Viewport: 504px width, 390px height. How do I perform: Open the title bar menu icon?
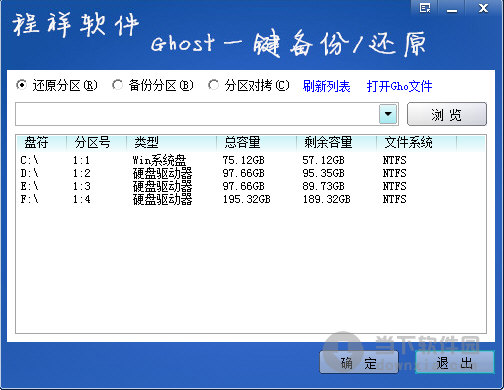[425, 8]
